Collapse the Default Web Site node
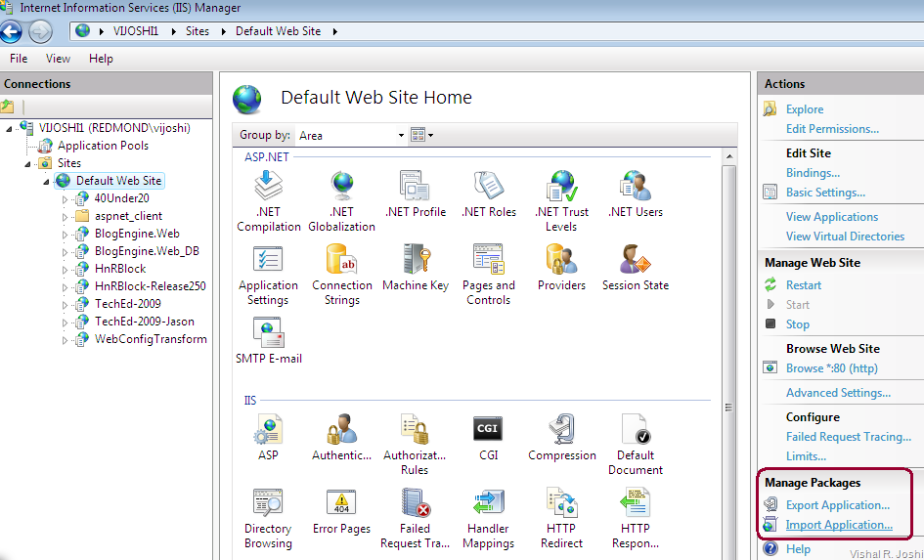This screenshot has height=560, width=924. pos(47,181)
